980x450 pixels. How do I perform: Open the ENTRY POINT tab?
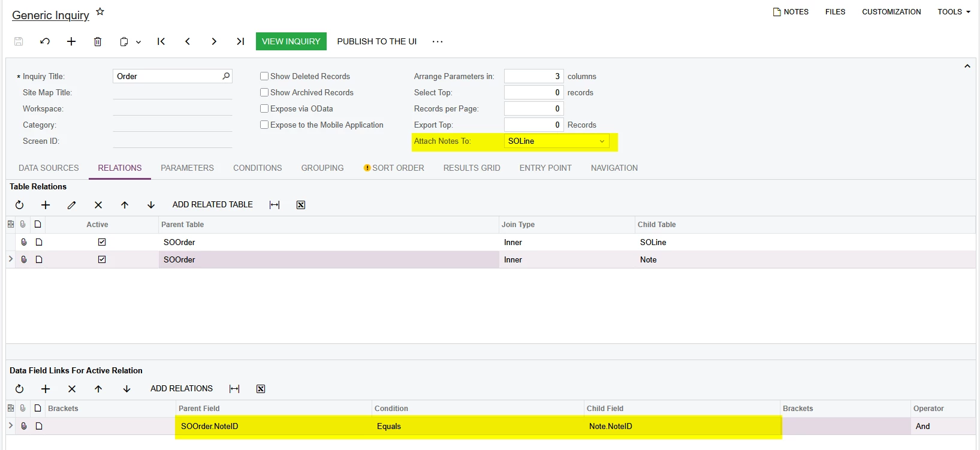545,168
